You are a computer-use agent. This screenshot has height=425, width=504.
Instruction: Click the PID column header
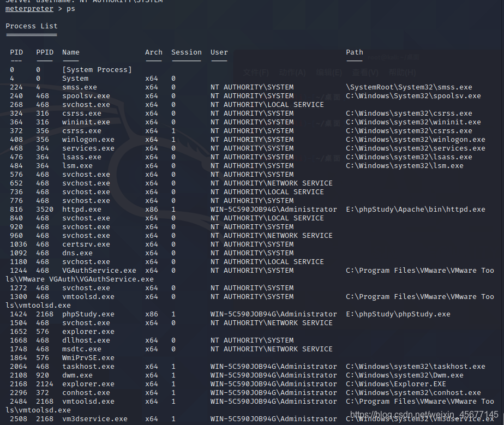pos(16,52)
